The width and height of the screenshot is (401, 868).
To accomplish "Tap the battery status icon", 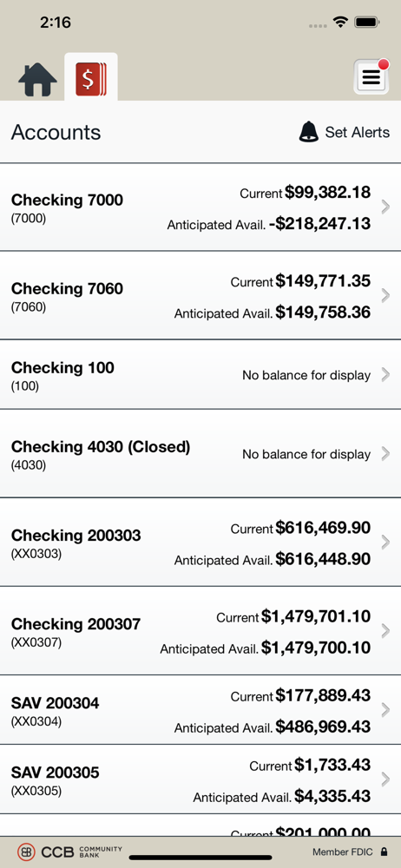I will (366, 23).
